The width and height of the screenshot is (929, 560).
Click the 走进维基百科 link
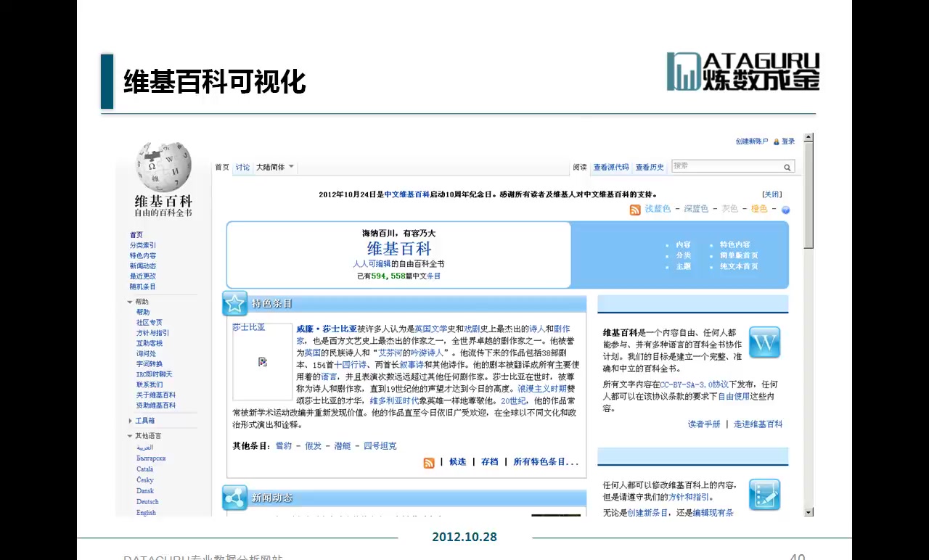tap(758, 424)
